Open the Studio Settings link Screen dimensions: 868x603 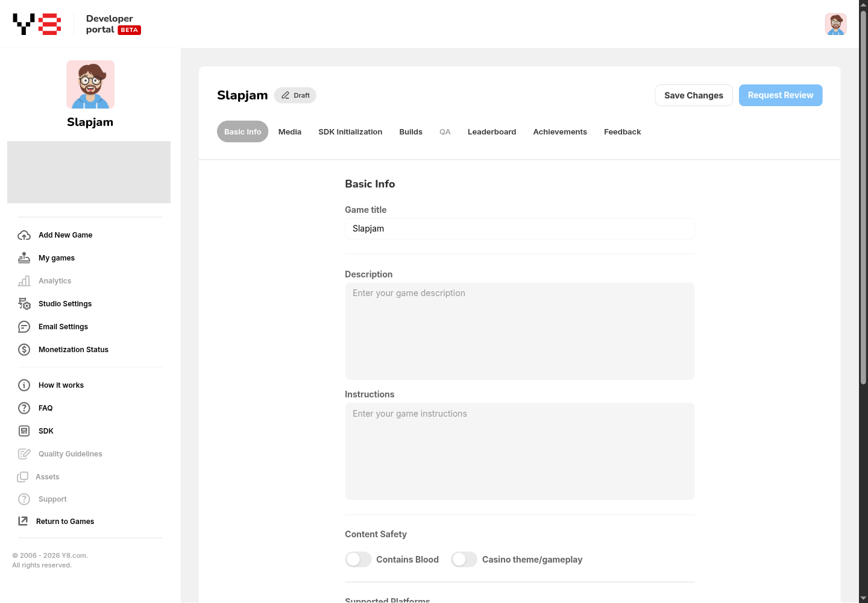pos(65,304)
